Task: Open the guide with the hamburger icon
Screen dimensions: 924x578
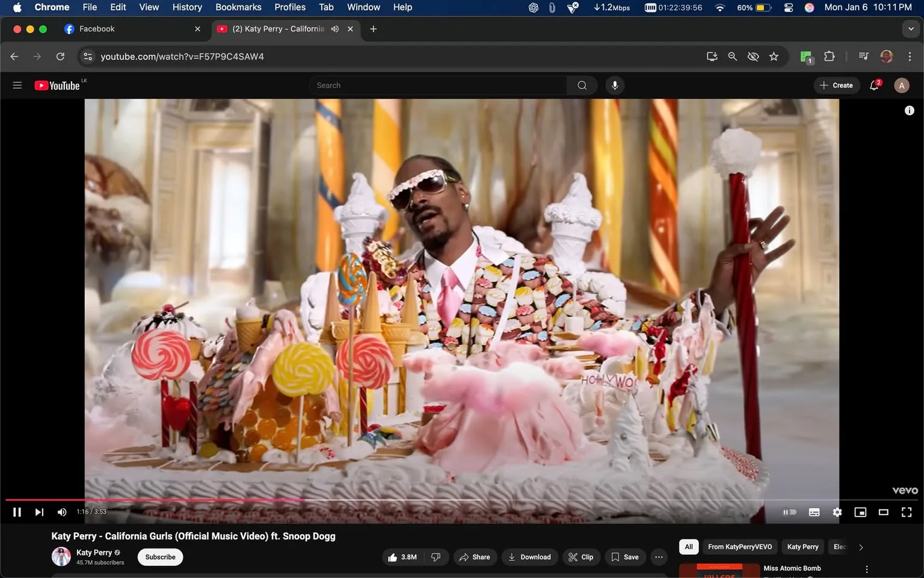Action: point(17,85)
